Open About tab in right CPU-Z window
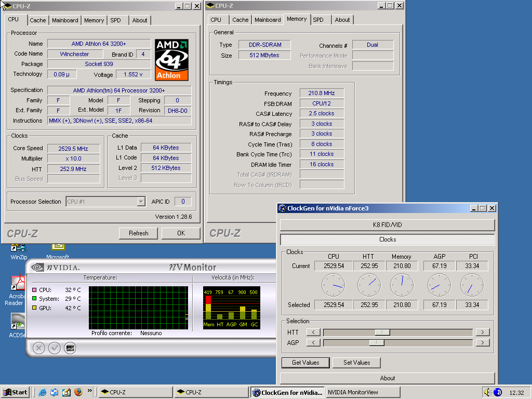The image size is (532, 399). pos(342,20)
